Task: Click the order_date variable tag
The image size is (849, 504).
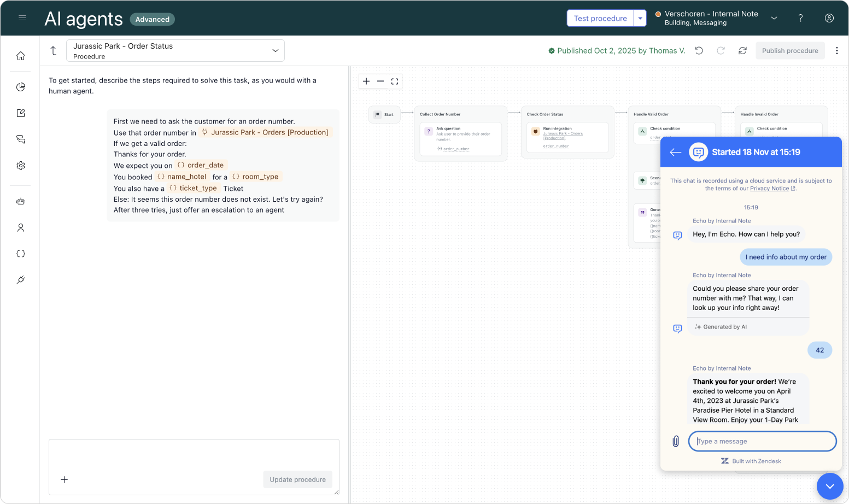Action: pyautogui.click(x=201, y=165)
